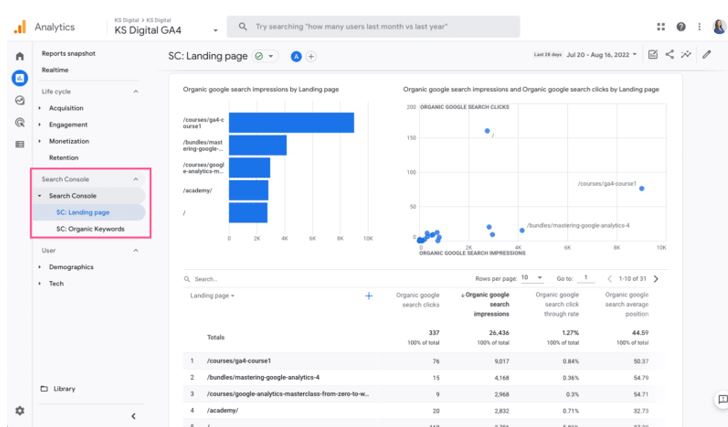Click the Library folder icon
This screenshot has height=427, width=728.
[44, 389]
